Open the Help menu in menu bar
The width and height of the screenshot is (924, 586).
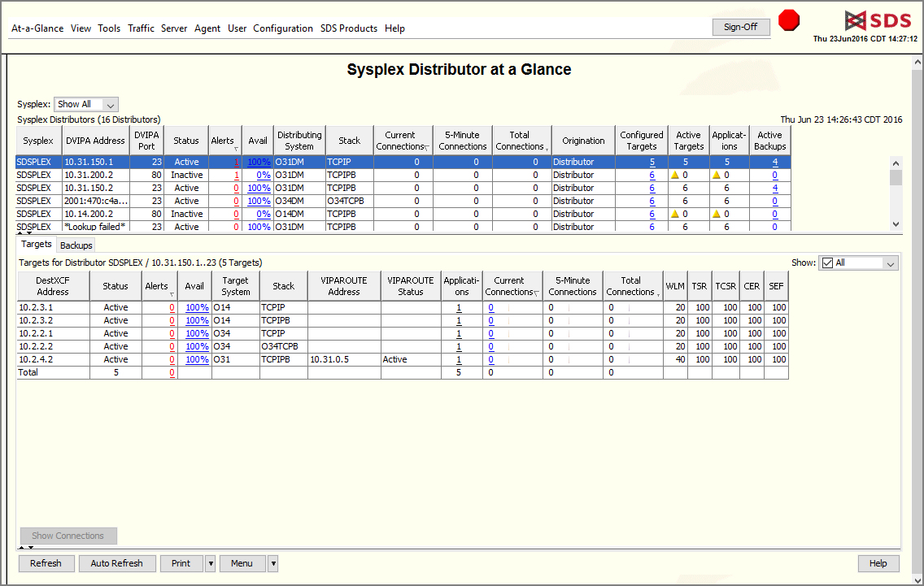pos(394,28)
